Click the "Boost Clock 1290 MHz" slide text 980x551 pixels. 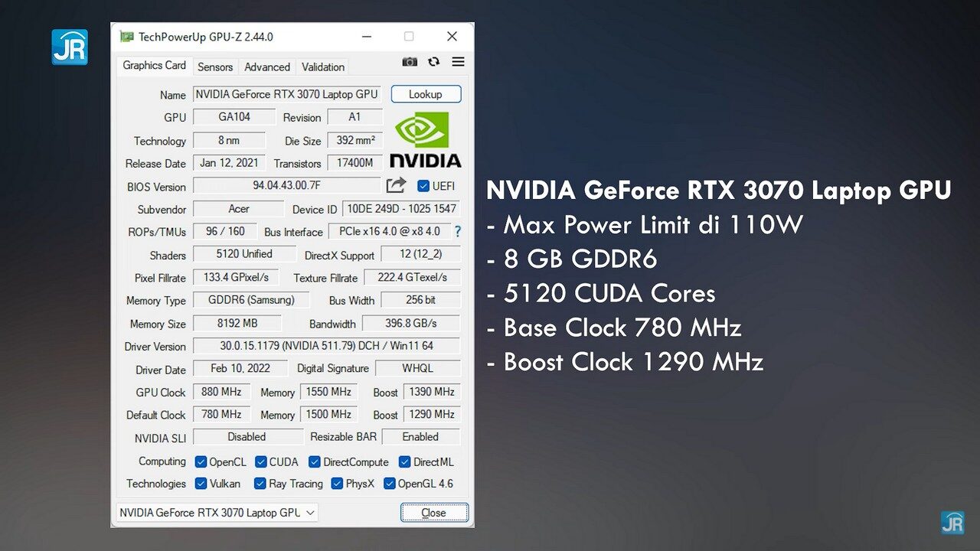(625, 362)
